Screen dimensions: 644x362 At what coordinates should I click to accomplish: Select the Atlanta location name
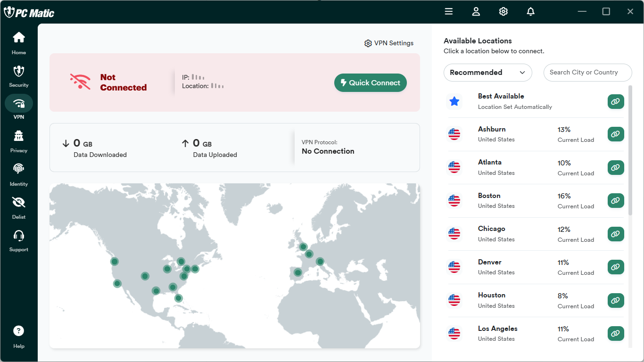point(490,162)
